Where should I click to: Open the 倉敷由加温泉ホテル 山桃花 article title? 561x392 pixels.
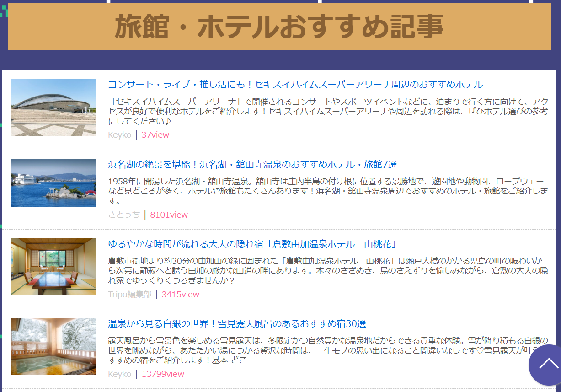point(252,244)
